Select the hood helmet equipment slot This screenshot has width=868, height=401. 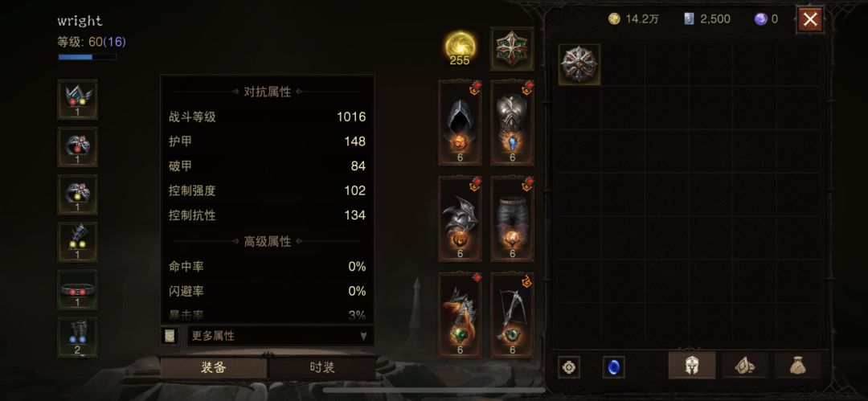point(460,122)
